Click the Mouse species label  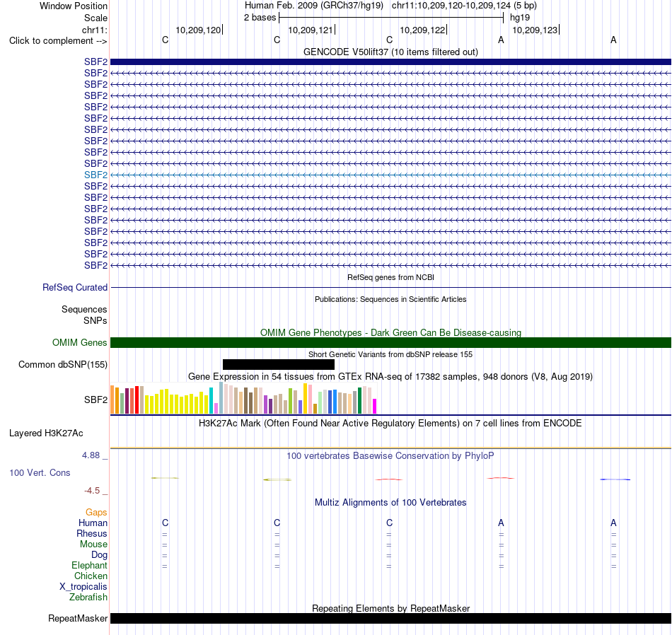(93, 544)
